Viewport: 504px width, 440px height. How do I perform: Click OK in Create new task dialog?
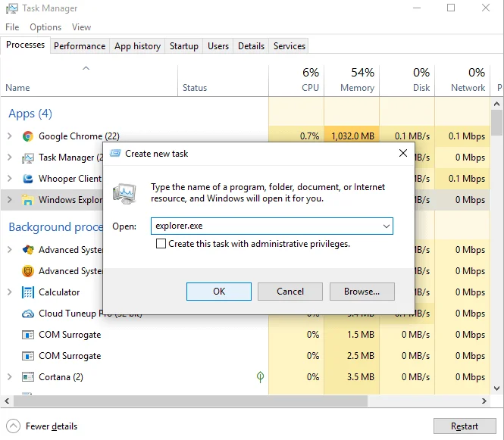point(219,292)
